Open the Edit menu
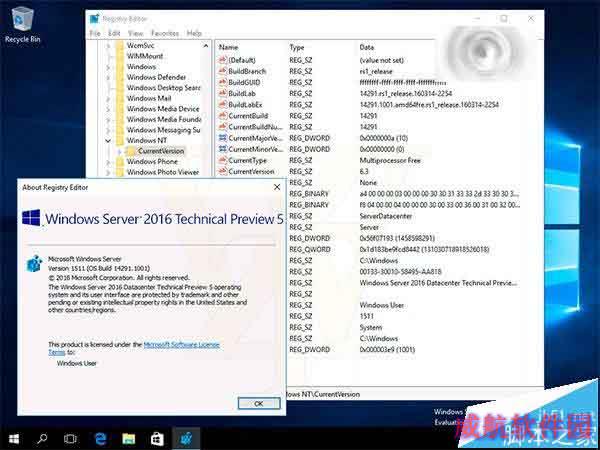The width and height of the screenshot is (600, 450). 114,33
